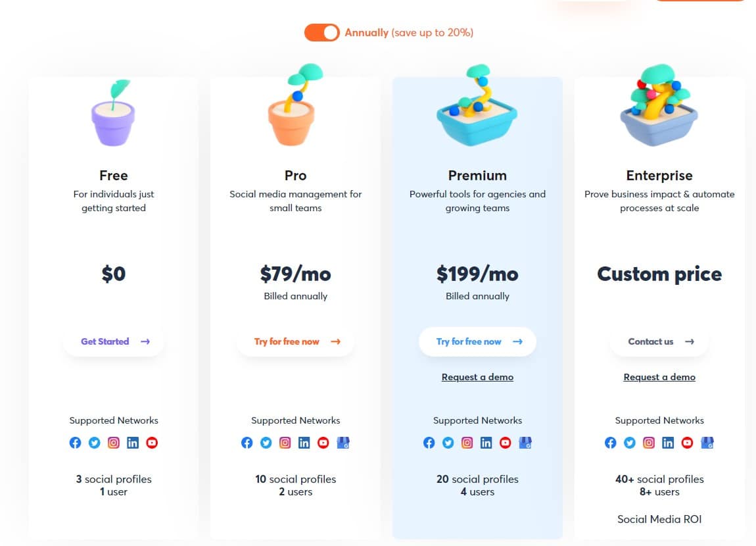
Task: Click the Instagram icon under Free plan
Action: 113,443
